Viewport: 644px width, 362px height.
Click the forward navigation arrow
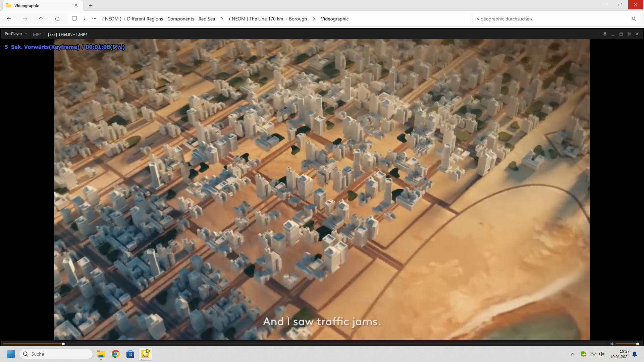pyautogui.click(x=25, y=19)
